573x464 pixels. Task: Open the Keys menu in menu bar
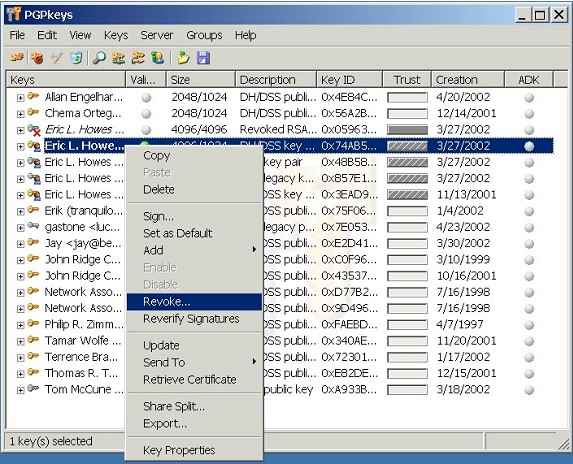click(x=116, y=35)
